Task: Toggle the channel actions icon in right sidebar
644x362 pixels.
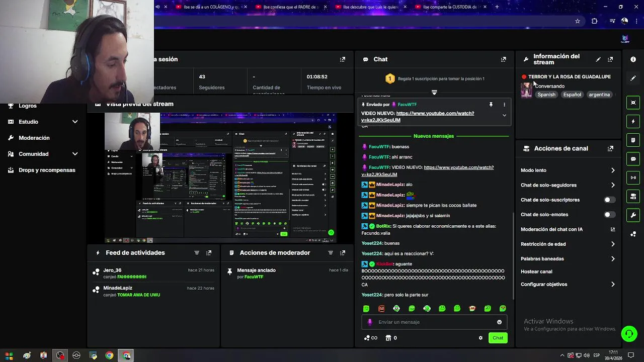Action: click(633, 196)
